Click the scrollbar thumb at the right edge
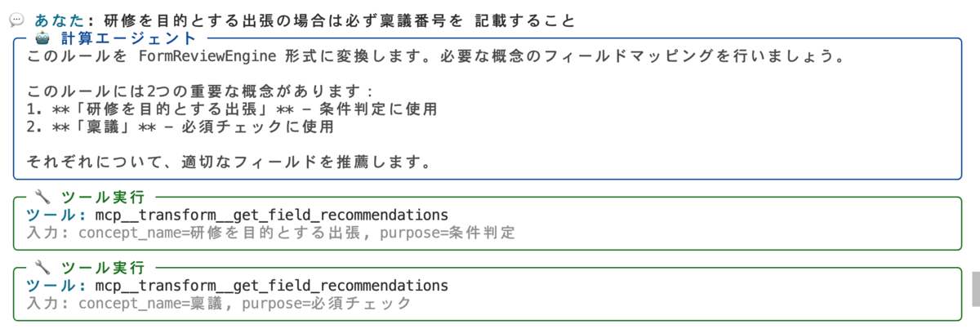 pyautogui.click(x=975, y=287)
